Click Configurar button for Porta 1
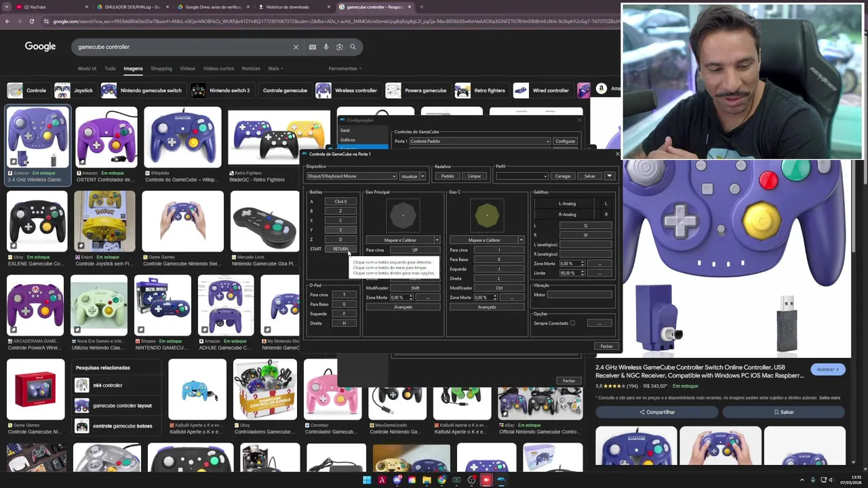868x488 pixels. coord(565,141)
